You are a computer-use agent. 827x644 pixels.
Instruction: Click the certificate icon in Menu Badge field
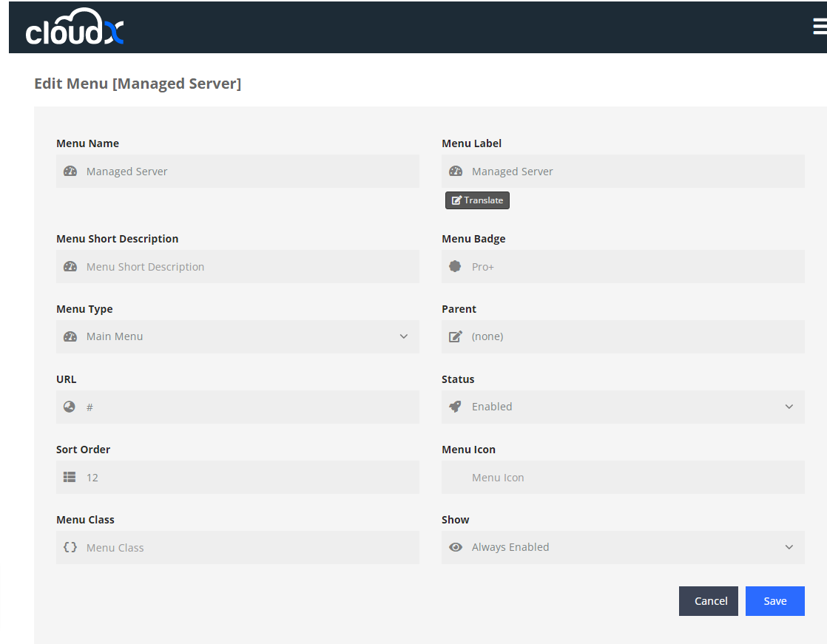pos(456,266)
